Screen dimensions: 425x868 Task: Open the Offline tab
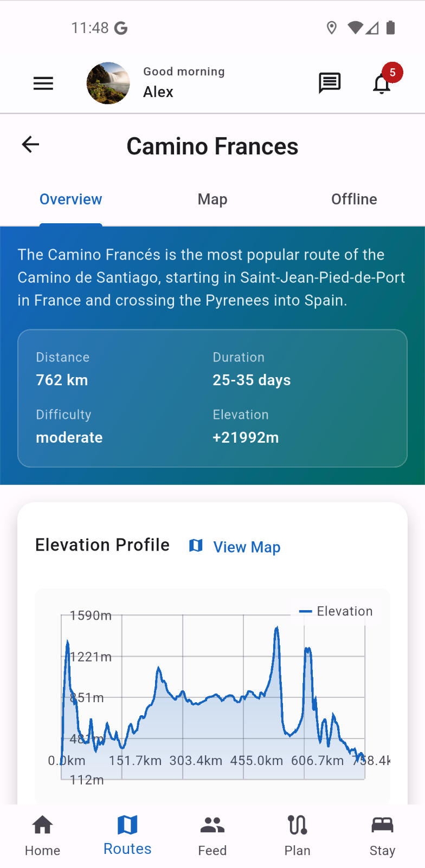[x=354, y=199]
